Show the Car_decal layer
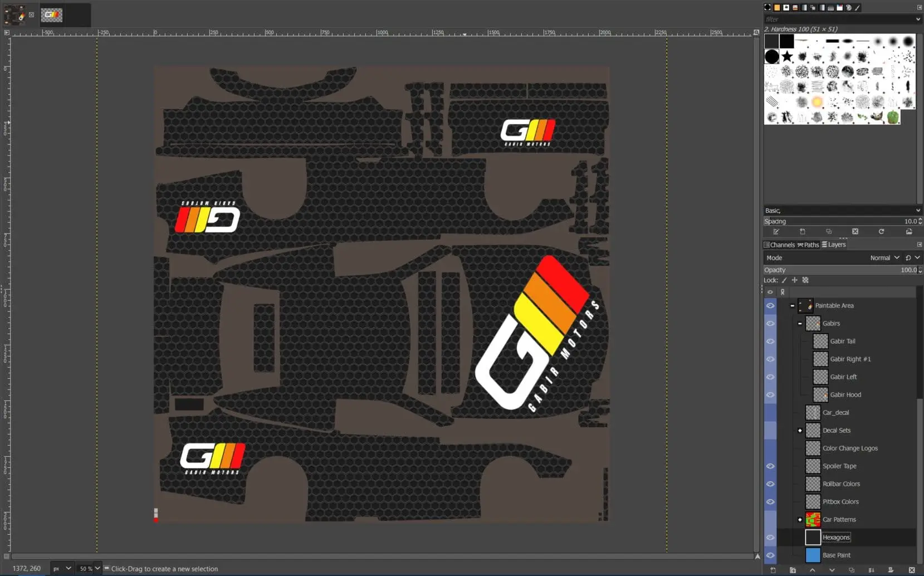 (770, 413)
